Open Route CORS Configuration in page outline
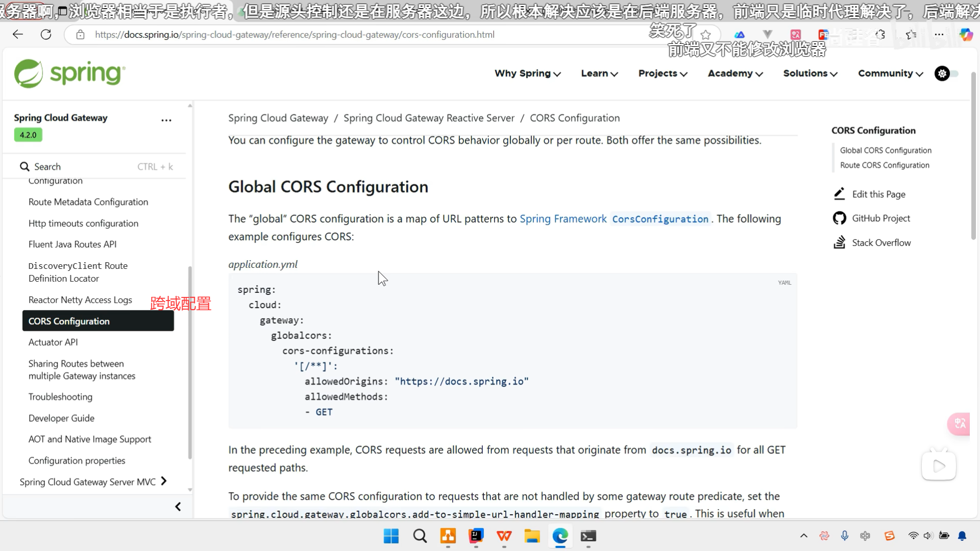This screenshot has width=980, height=551. (x=885, y=165)
